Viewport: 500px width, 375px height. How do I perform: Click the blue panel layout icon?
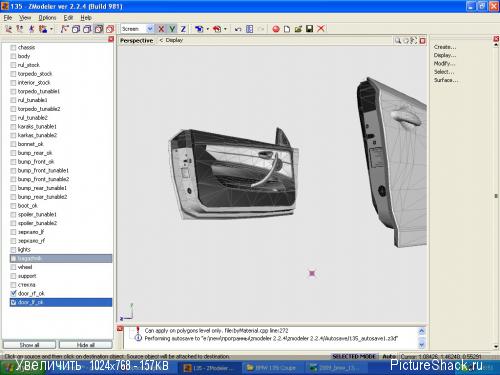[249, 29]
